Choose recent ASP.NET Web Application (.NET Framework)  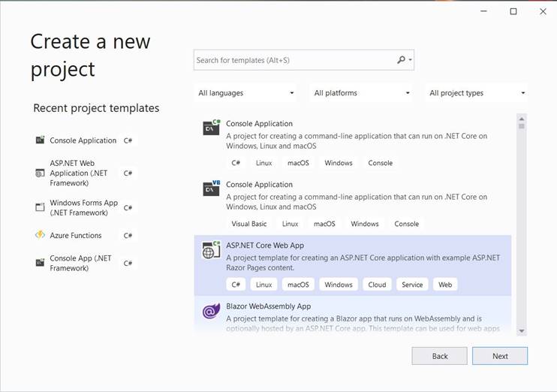click(85, 173)
